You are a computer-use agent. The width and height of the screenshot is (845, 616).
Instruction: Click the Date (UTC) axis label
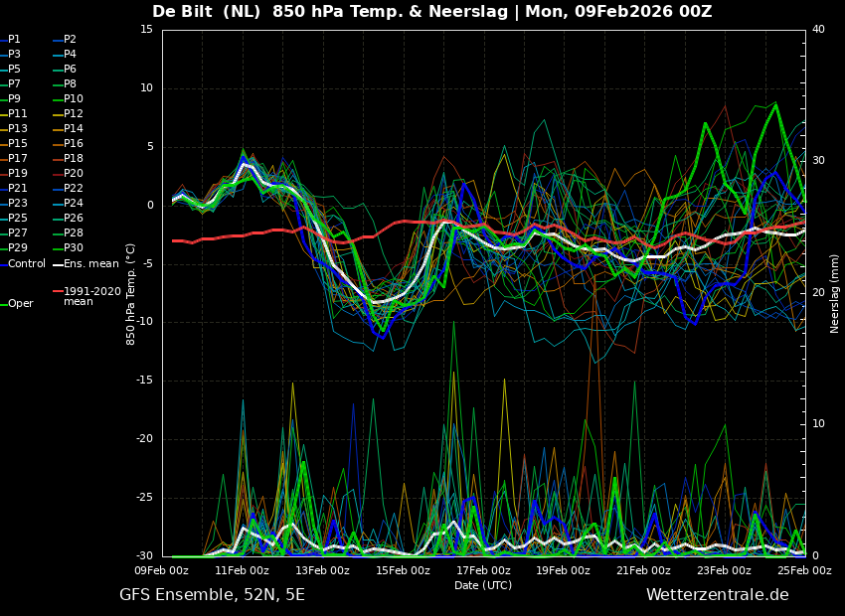click(483, 586)
